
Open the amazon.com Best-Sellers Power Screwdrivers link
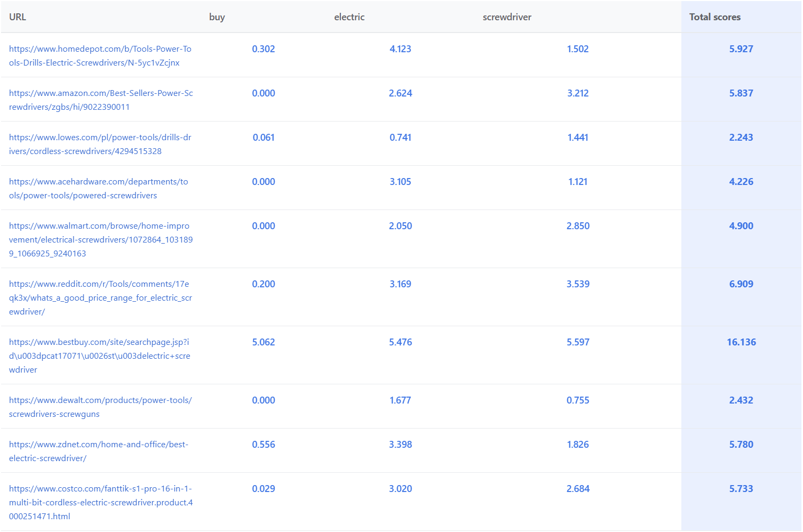(x=101, y=100)
